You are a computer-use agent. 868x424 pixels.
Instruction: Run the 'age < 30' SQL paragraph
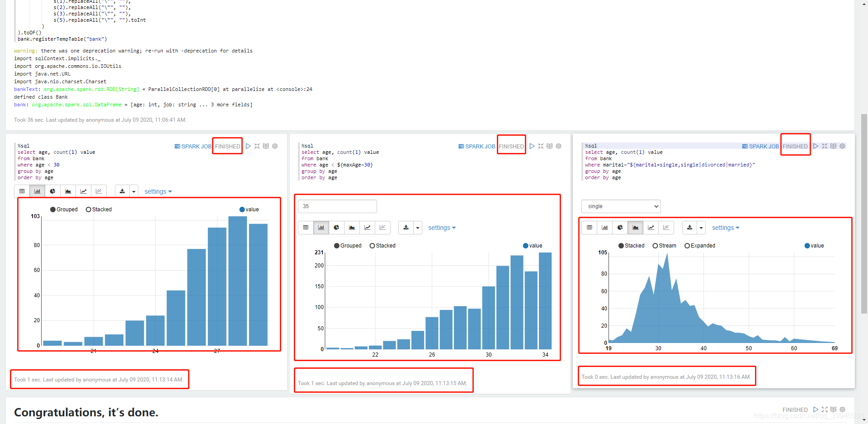coord(248,146)
